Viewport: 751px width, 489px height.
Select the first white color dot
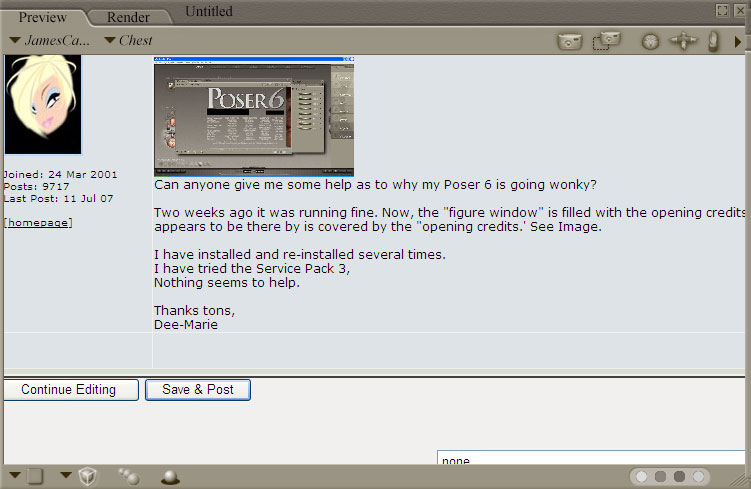click(x=641, y=477)
